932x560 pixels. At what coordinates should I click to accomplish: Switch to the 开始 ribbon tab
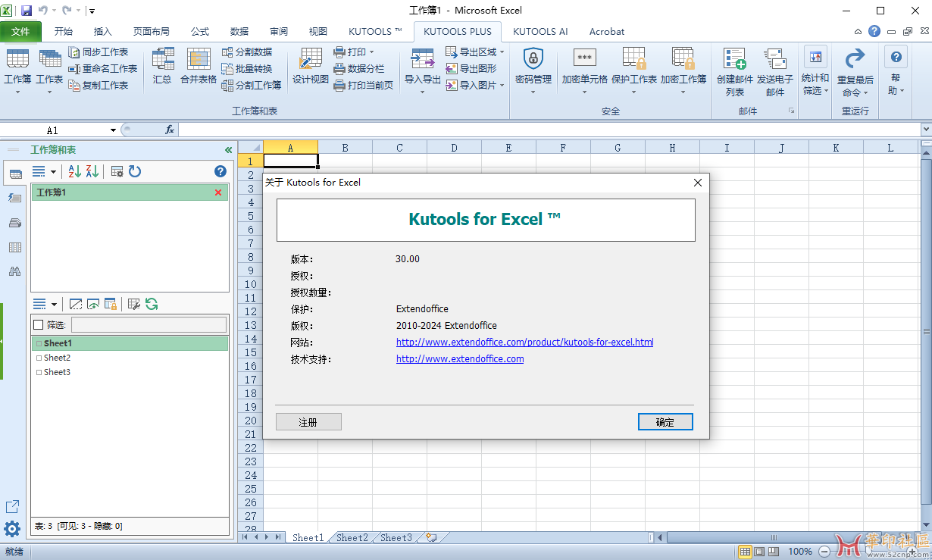click(x=64, y=31)
